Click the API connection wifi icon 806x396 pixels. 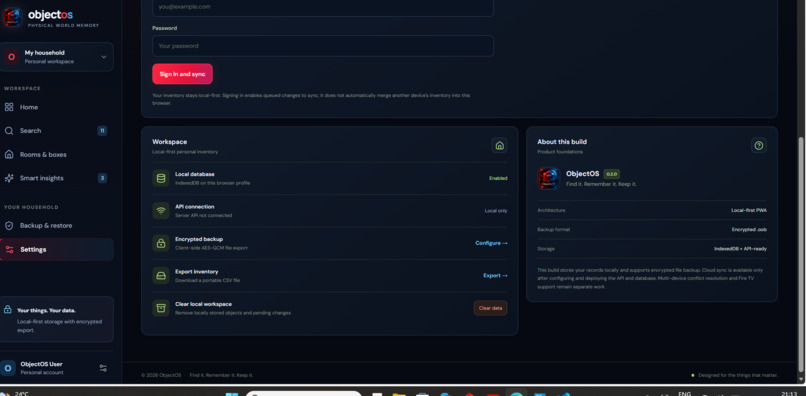tap(161, 211)
